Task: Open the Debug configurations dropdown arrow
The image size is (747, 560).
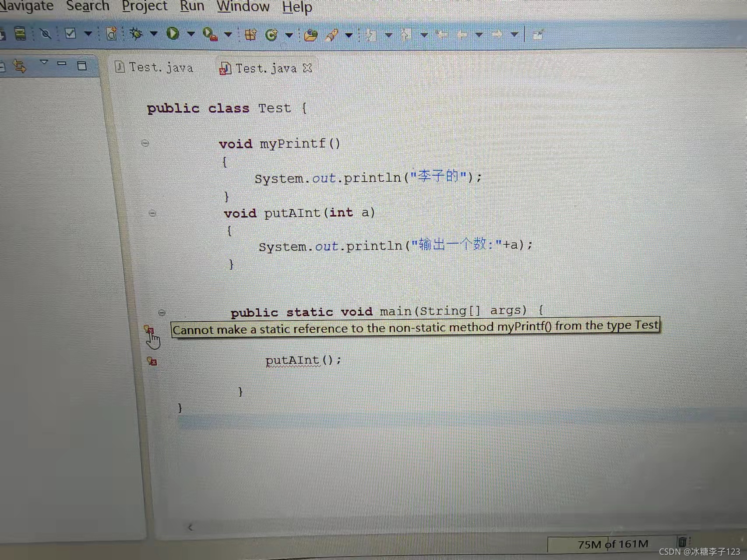Action: point(154,34)
